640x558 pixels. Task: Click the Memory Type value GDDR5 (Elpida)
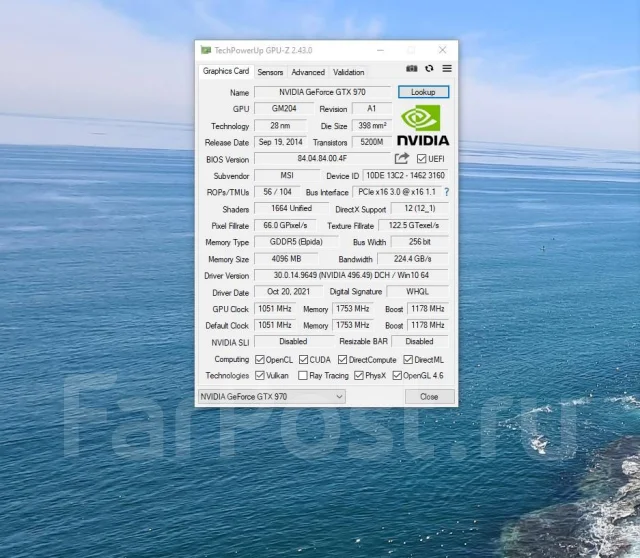coord(296,242)
